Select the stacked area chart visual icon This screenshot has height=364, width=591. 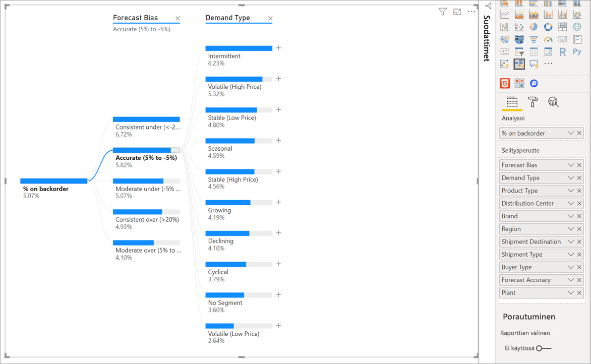534,15
